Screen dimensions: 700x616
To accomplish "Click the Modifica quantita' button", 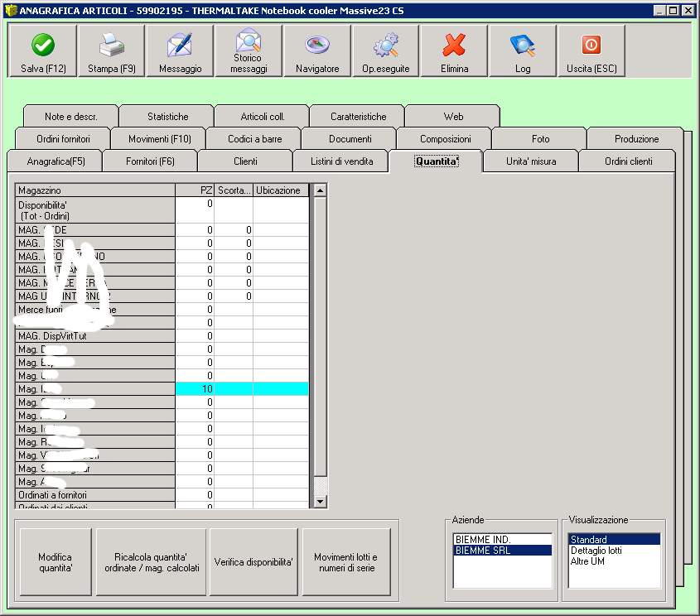I will [56, 562].
